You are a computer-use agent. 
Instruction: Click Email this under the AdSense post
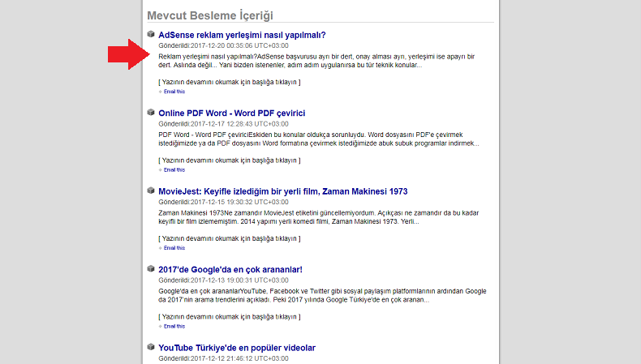pyautogui.click(x=174, y=92)
